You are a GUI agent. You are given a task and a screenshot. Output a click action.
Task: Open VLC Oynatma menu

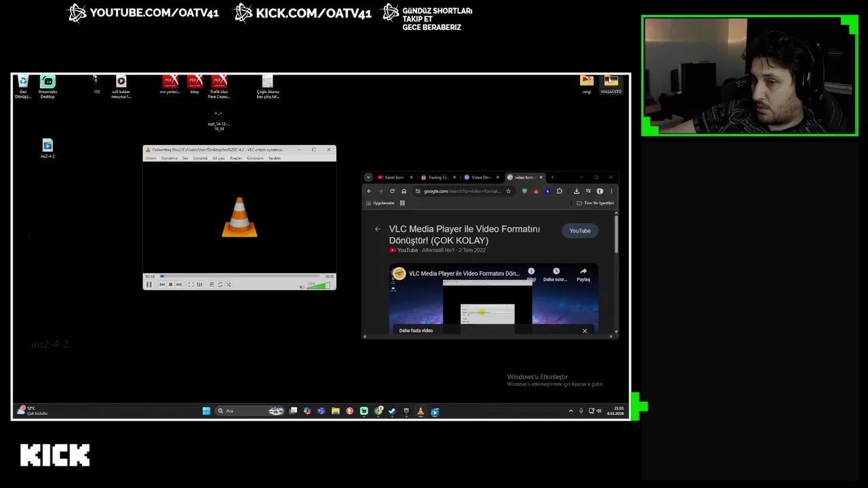point(170,158)
